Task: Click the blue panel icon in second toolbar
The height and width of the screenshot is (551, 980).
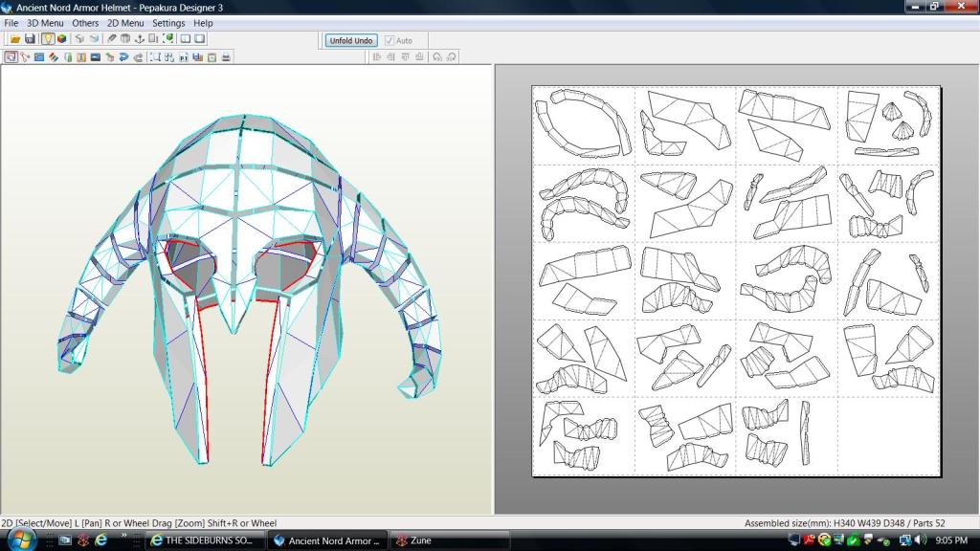Action: [x=39, y=56]
